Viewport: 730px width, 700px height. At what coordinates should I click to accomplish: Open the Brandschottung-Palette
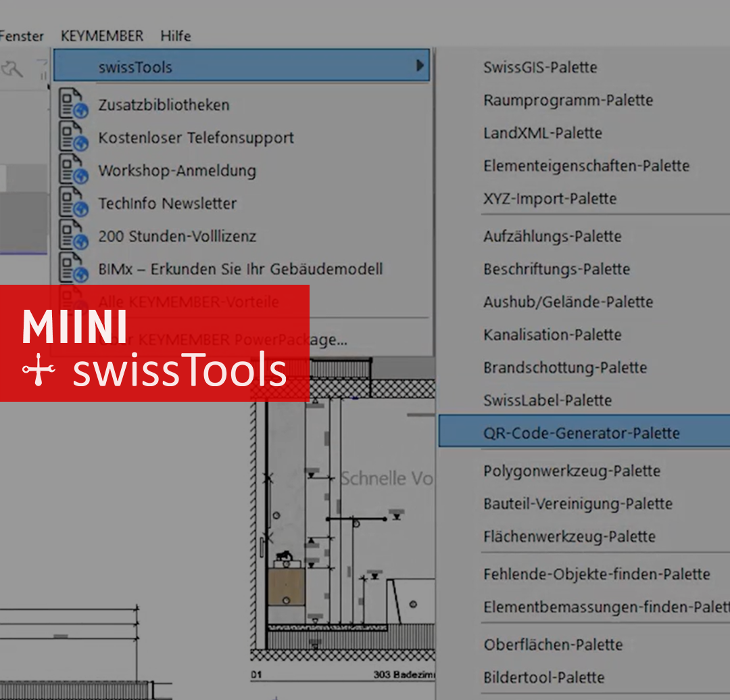tap(565, 367)
